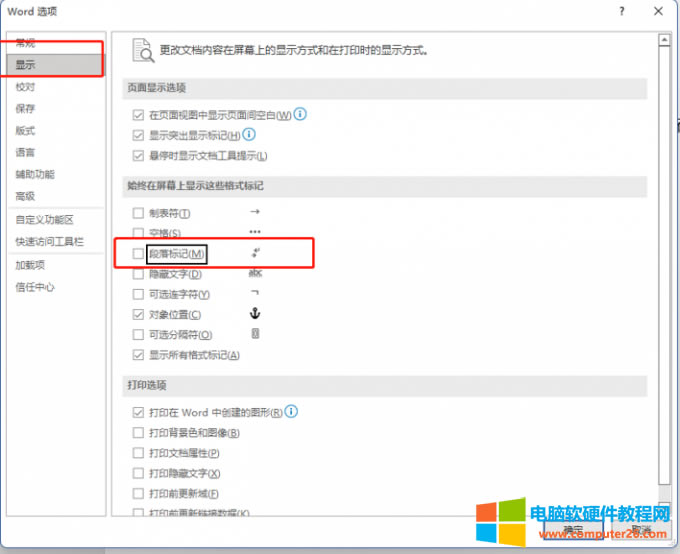The image size is (680, 554).
Task: Click the 取消 button
Action: pyautogui.click(x=641, y=529)
